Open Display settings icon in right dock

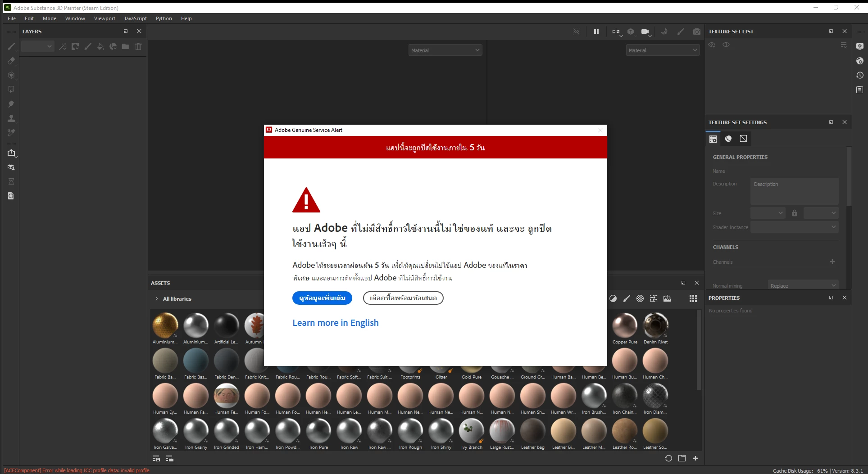click(x=860, y=46)
